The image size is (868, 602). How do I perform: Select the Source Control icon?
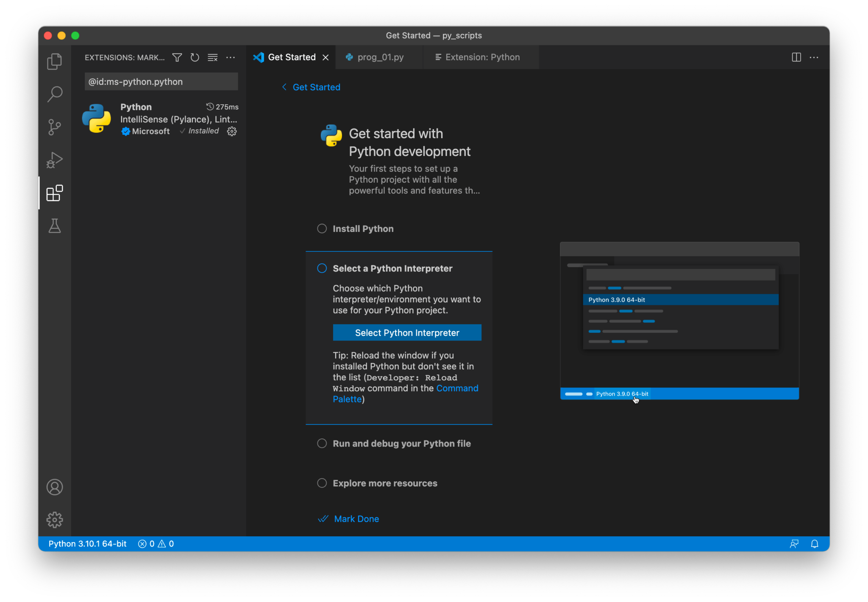point(54,127)
